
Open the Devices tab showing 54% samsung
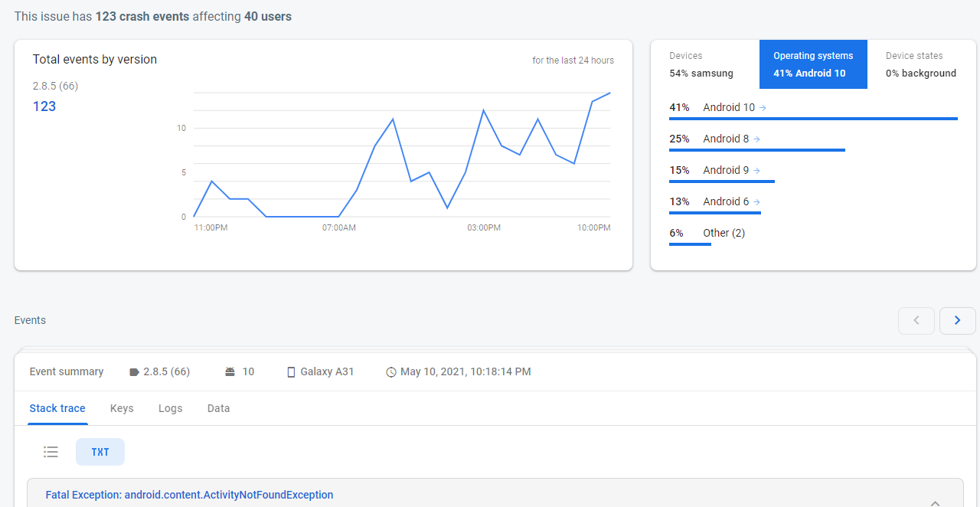pyautogui.click(x=705, y=64)
